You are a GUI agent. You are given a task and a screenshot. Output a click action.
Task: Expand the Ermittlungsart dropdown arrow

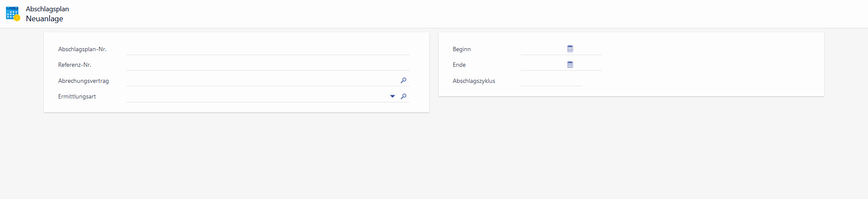coord(392,96)
